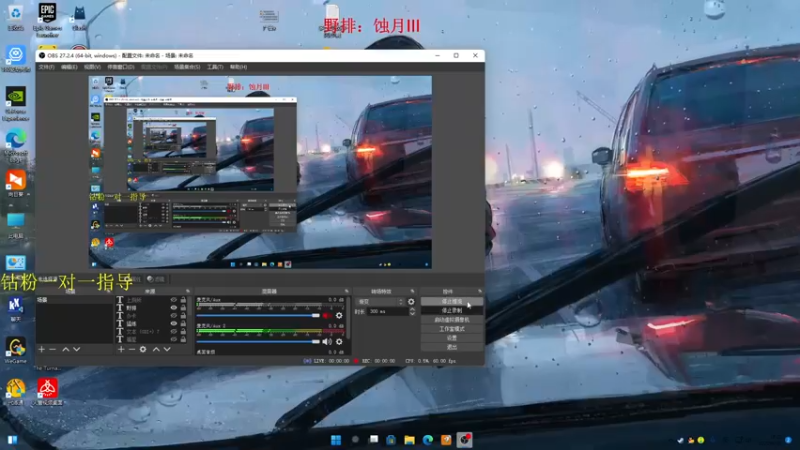The image size is (800, 450).
Task: Open source properties gear in Sources panel
Action: click(143, 349)
